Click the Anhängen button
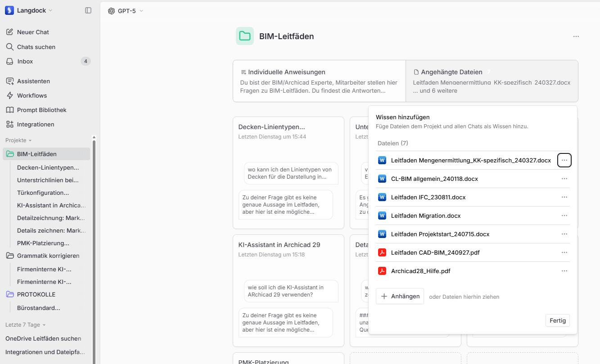Viewport: 600px width, 364px height. pos(400,296)
